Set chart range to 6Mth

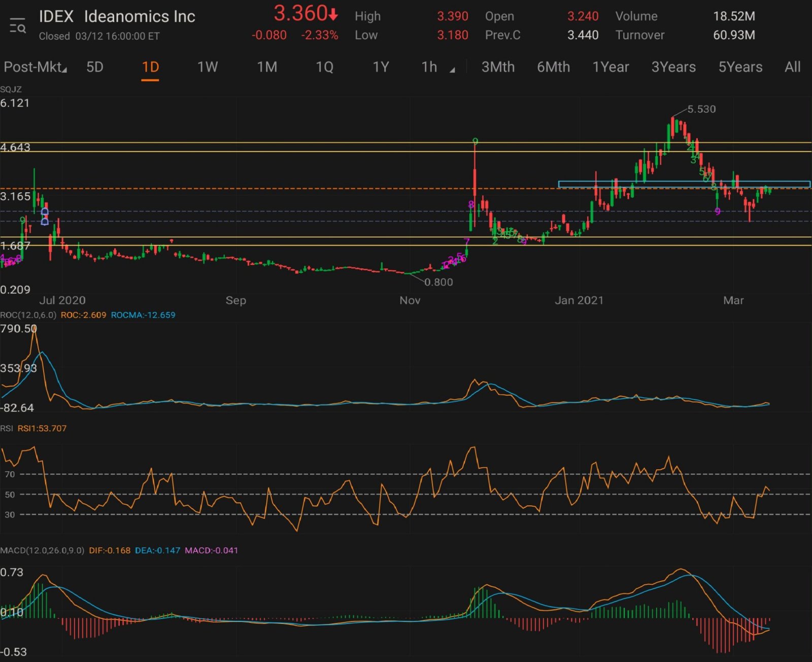553,67
